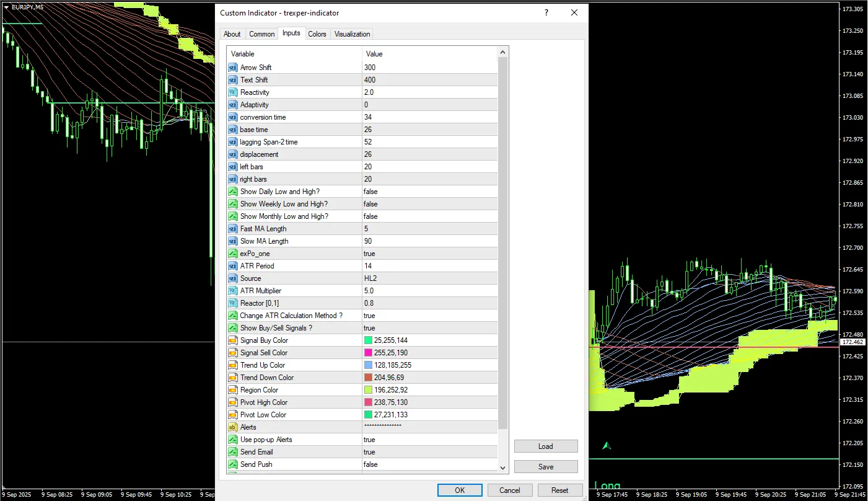Open the Visualization tab
The image size is (868, 501).
(352, 34)
